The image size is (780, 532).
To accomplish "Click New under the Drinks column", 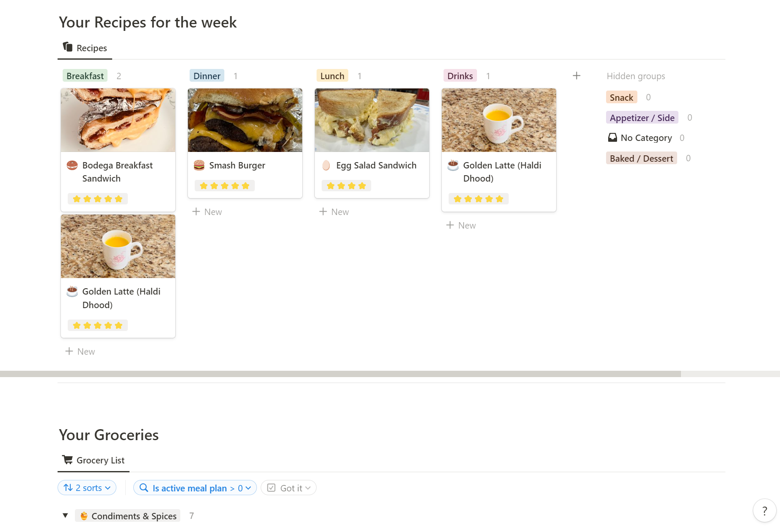I will (x=460, y=225).
